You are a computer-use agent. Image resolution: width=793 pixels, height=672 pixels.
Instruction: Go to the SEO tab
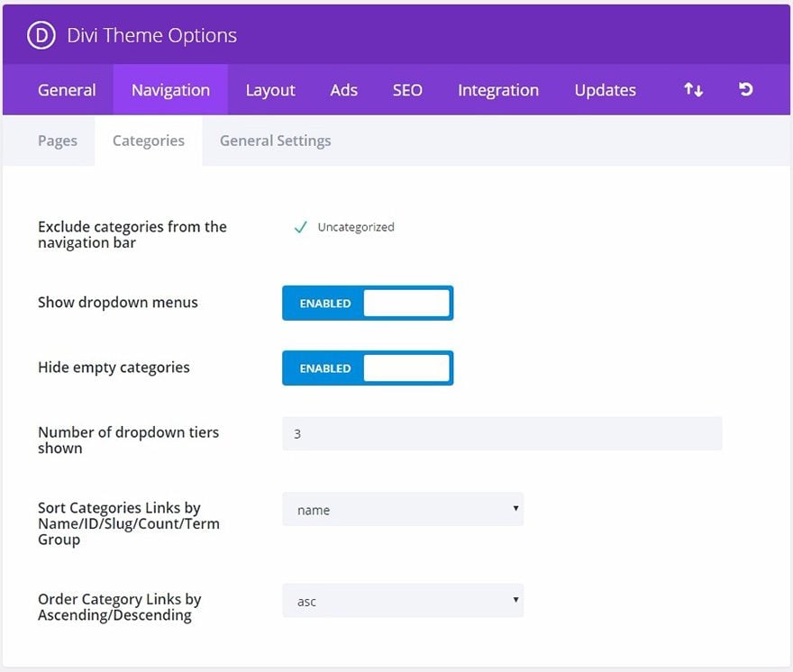407,90
